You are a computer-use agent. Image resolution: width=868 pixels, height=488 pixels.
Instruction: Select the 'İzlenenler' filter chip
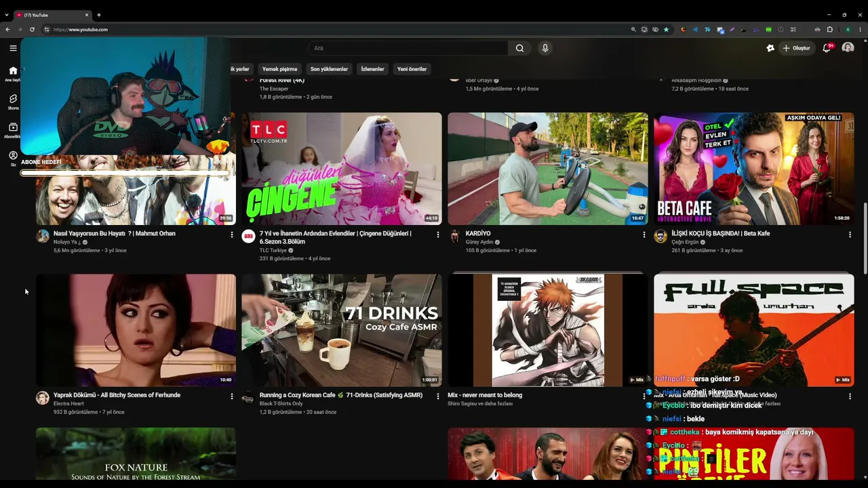(x=372, y=69)
